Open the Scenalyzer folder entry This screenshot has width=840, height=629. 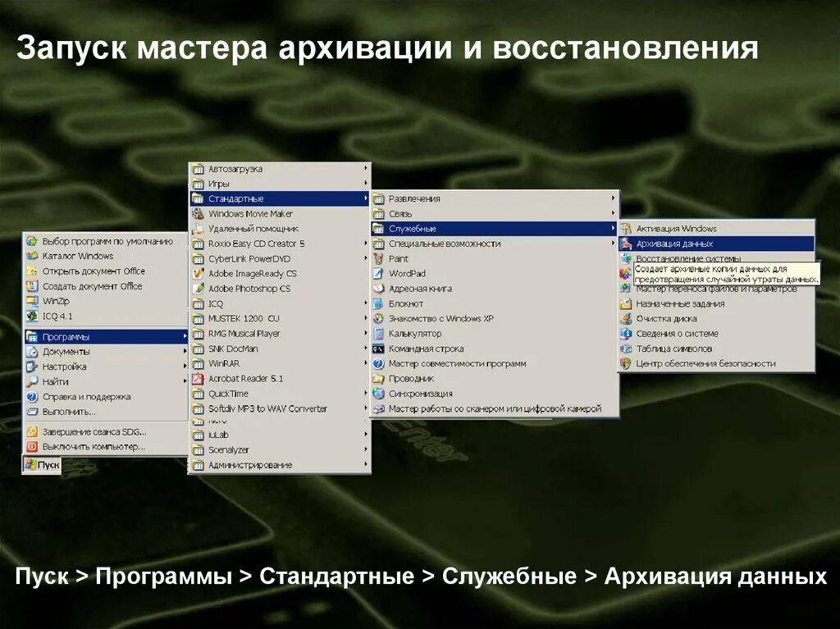tap(280, 450)
